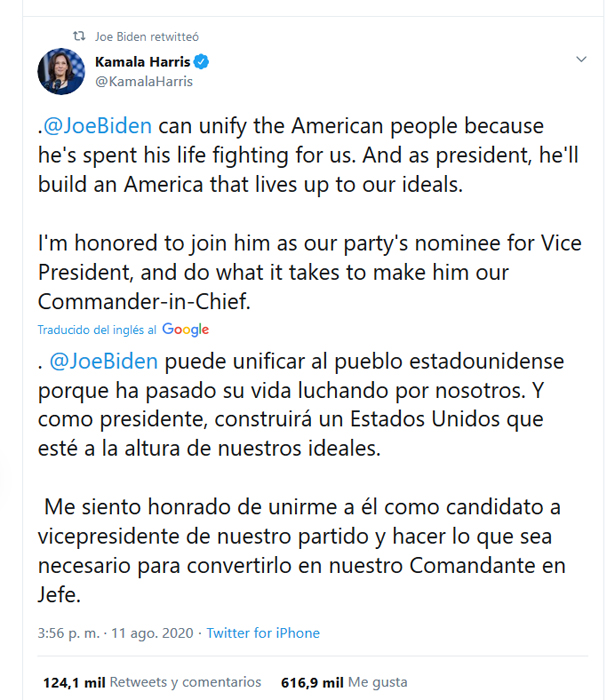View the 124,1 mil Retweets y comentarios
Viewport: 615px width, 700px height.
(x=152, y=682)
